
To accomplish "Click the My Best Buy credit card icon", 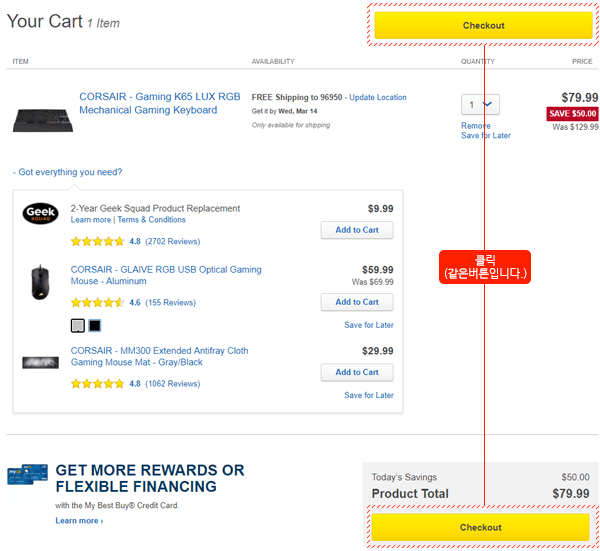I will point(26,474).
